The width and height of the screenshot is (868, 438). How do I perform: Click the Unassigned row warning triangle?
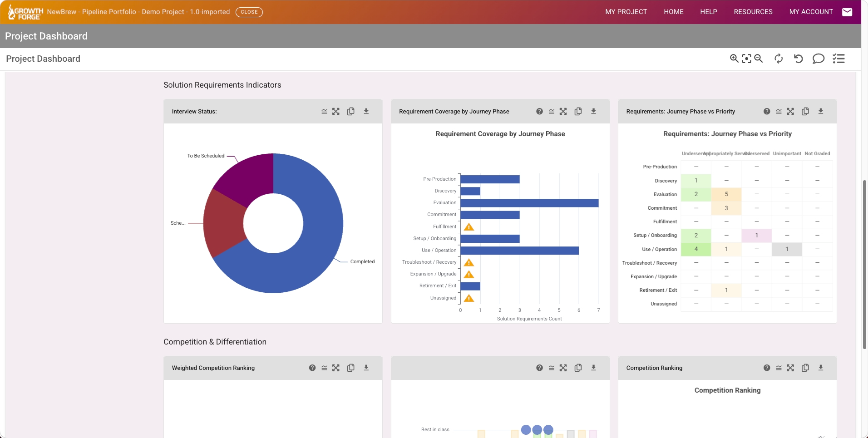tap(469, 298)
